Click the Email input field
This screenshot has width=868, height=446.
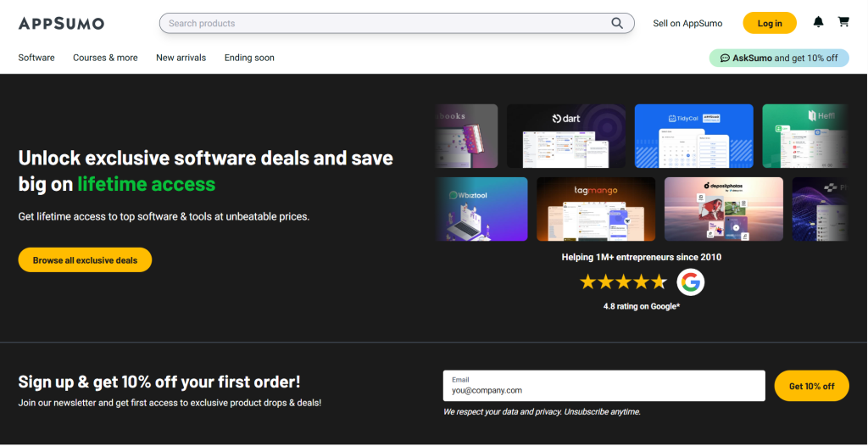pos(604,386)
